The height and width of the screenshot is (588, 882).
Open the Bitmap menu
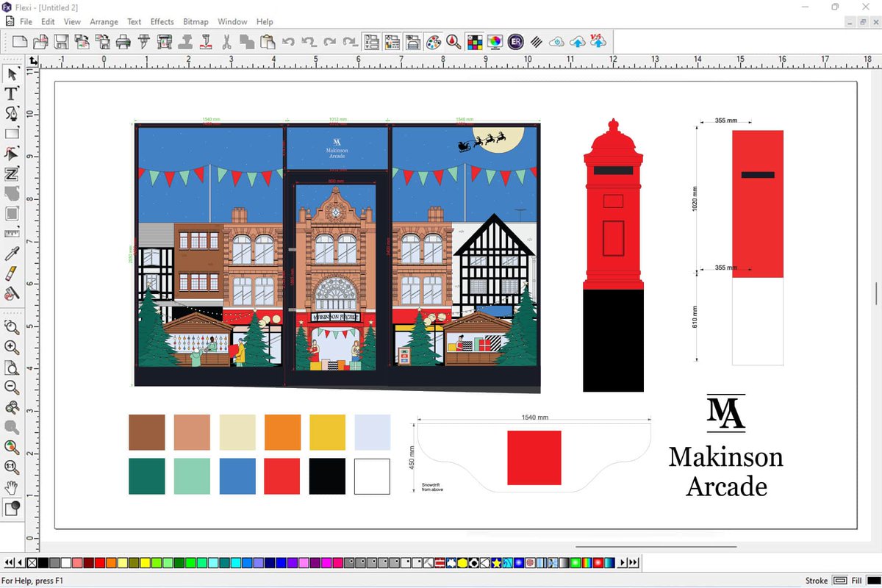coord(196,22)
